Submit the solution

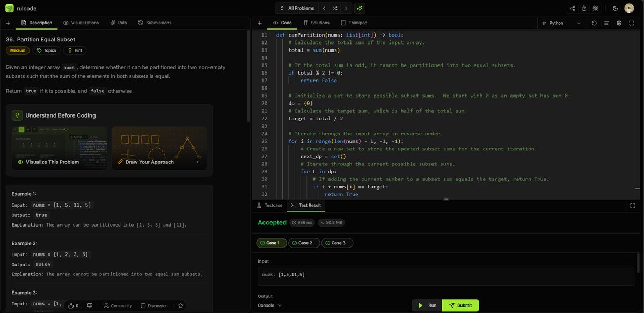point(460,305)
